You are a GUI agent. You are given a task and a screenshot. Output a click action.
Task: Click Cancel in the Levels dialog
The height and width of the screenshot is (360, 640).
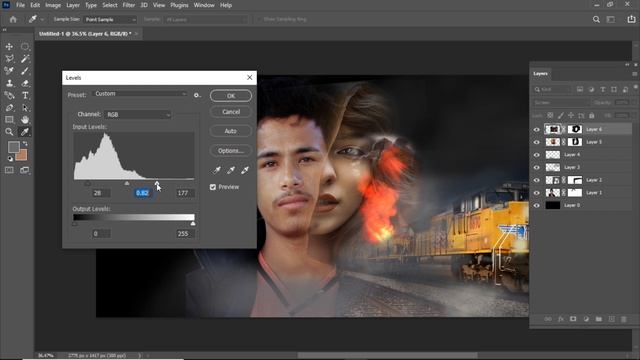(231, 112)
